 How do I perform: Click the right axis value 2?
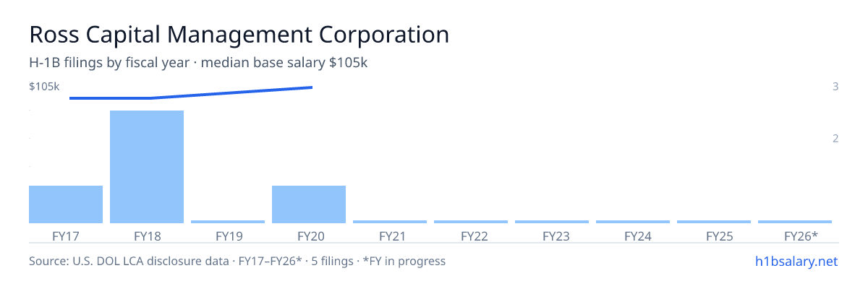tap(835, 139)
